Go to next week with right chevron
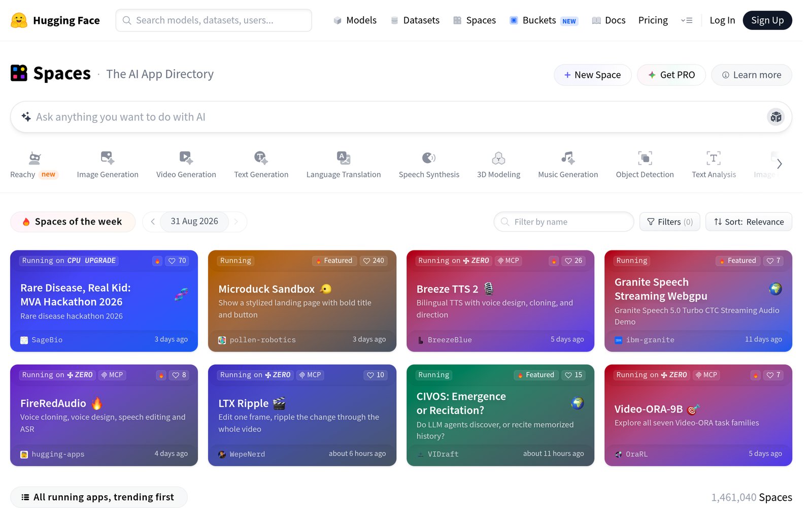This screenshot has height=508, width=812. click(x=236, y=221)
